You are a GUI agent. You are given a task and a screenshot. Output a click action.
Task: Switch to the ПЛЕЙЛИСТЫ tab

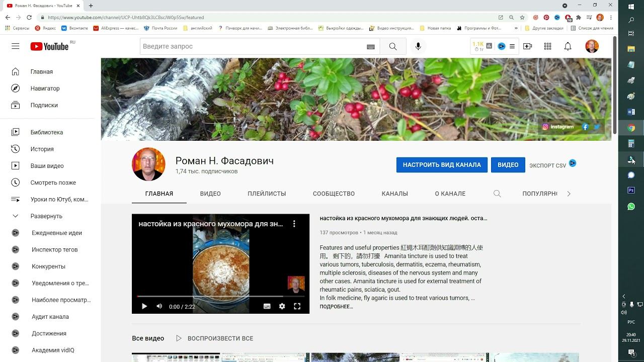pos(267,194)
